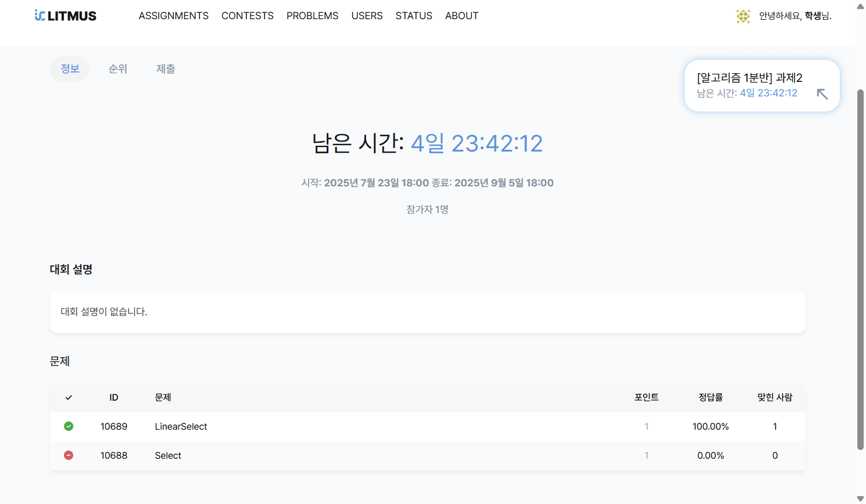Open the PROBLEMS menu item
This screenshot has width=866, height=504.
pos(312,16)
